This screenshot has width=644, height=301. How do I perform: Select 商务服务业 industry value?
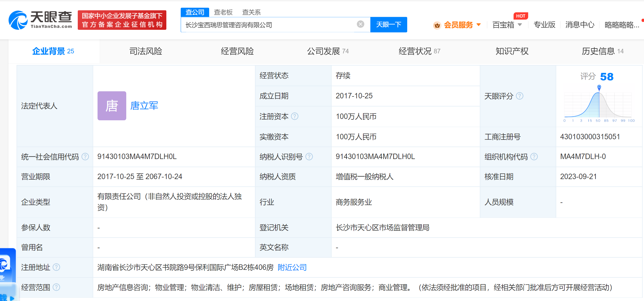354,202
